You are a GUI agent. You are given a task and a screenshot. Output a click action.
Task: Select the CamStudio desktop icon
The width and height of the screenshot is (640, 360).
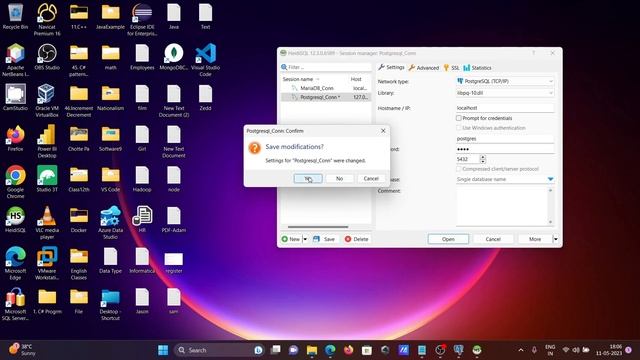(x=15, y=98)
